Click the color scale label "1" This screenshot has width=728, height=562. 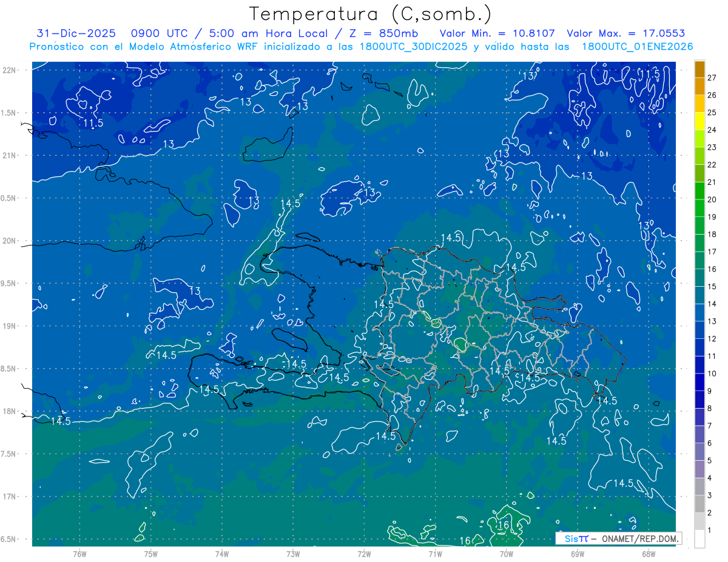coord(710,530)
